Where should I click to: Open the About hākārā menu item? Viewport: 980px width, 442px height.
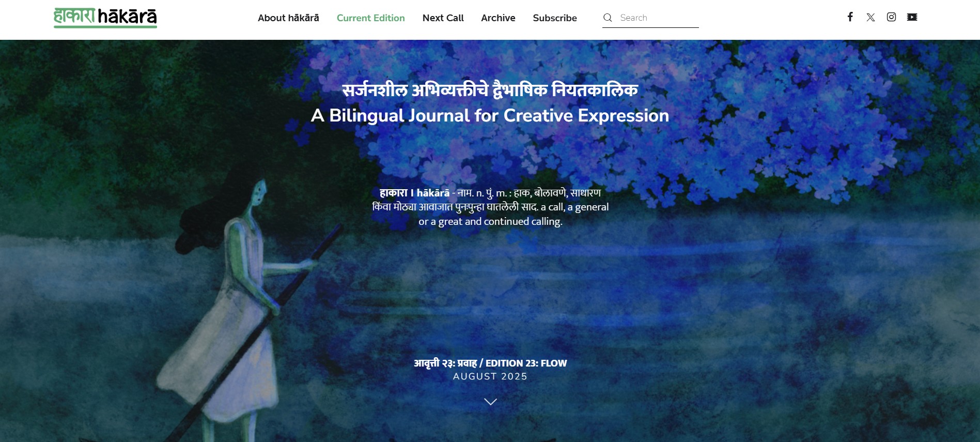pyautogui.click(x=288, y=18)
